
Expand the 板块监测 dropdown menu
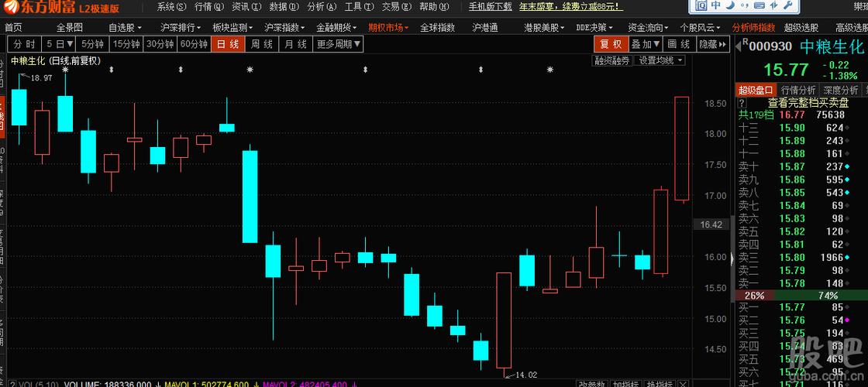pos(232,28)
